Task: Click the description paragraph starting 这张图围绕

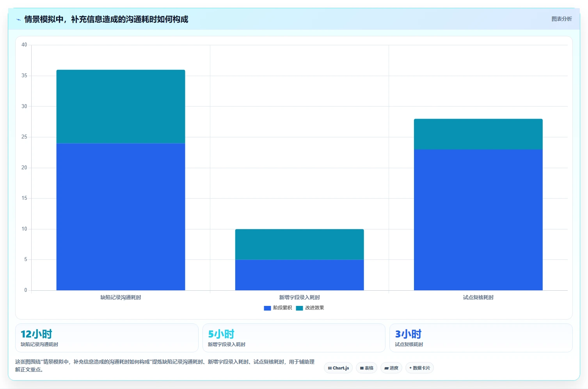Action: pos(165,366)
